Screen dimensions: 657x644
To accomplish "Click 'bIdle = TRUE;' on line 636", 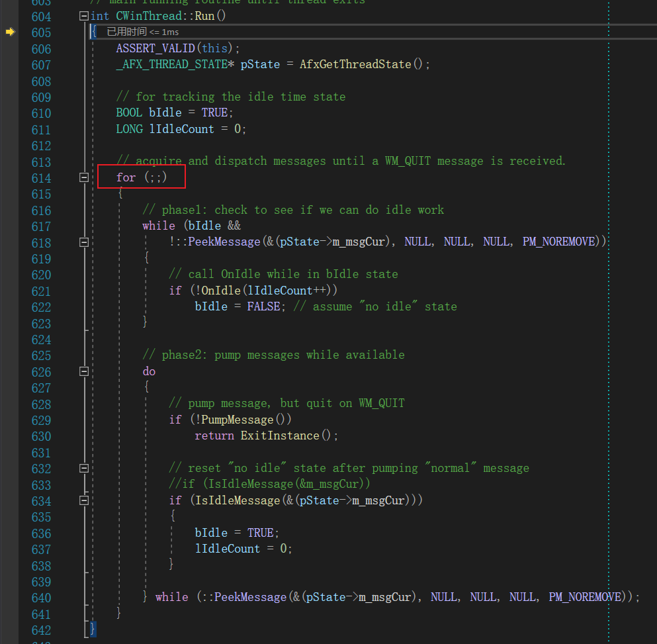I will coord(237,533).
